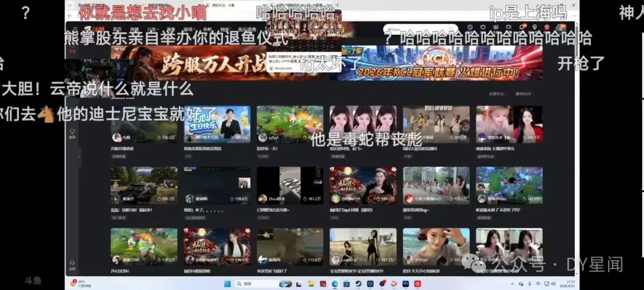Expand the 最近访问 sort dropdown

click(x=524, y=94)
